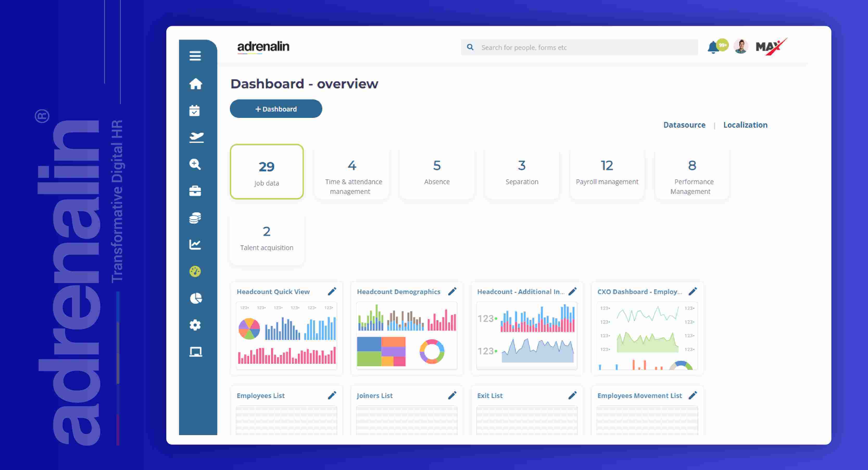Viewport: 868px width, 470px height.
Task: Open the pie chart reports icon
Action: pyautogui.click(x=196, y=298)
